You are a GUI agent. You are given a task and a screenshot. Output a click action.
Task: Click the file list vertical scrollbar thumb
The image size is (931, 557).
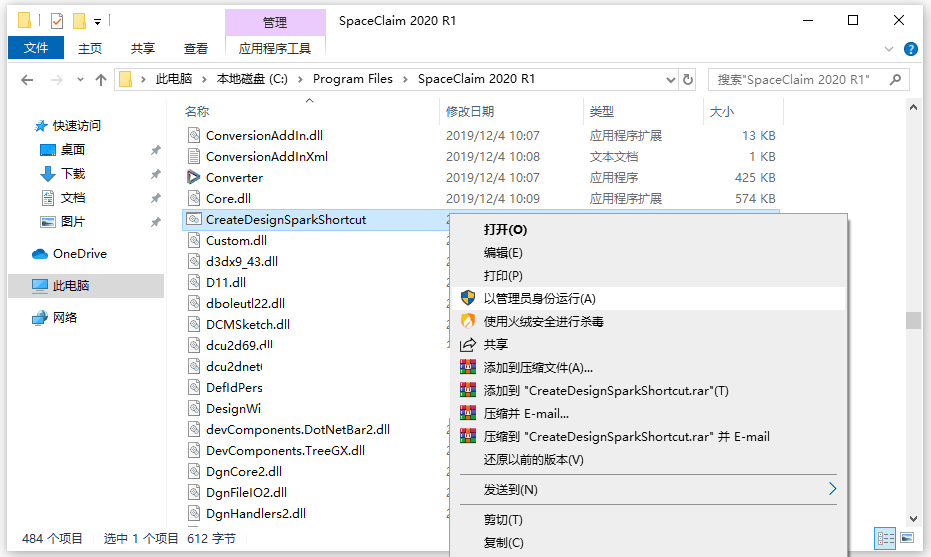913,321
